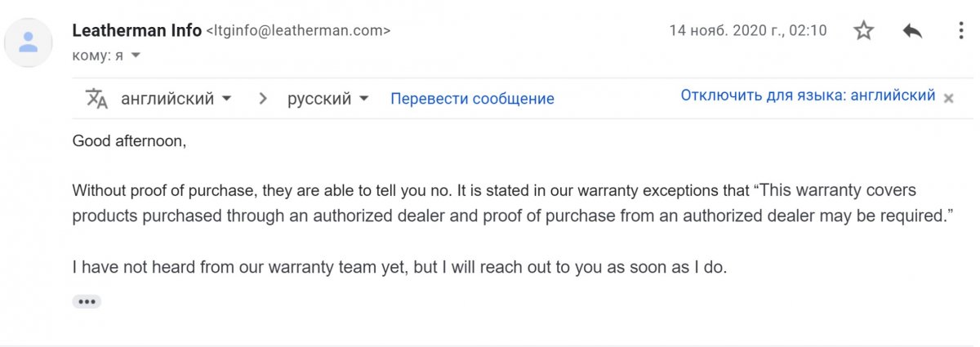Image resolution: width=980 pixels, height=347 pixels.
Task: Click the sender name "Leatherman Info"
Action: pos(137,31)
